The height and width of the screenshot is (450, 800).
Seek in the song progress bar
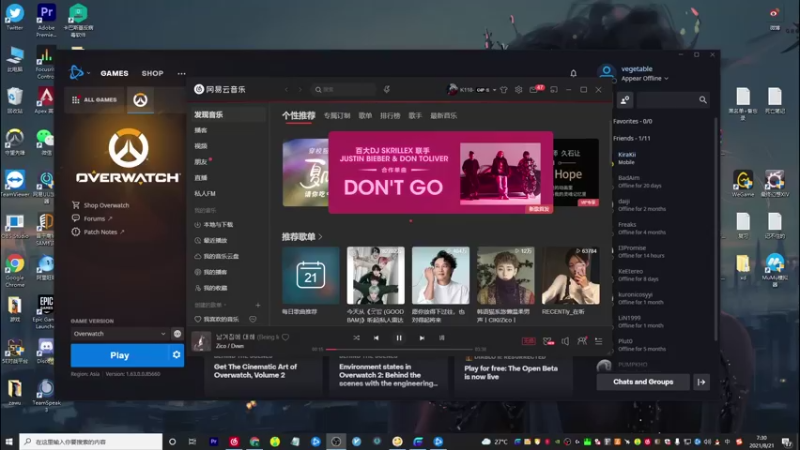(399, 349)
